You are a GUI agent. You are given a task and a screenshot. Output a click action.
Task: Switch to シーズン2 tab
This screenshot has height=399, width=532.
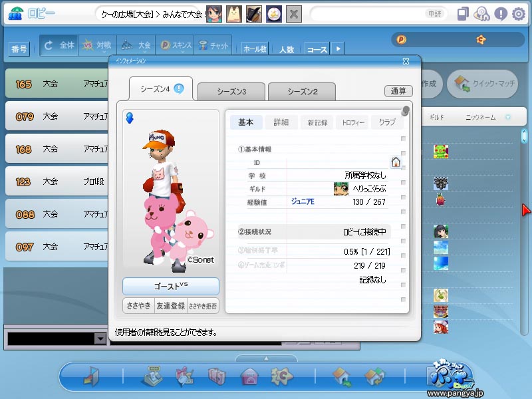[x=302, y=91]
